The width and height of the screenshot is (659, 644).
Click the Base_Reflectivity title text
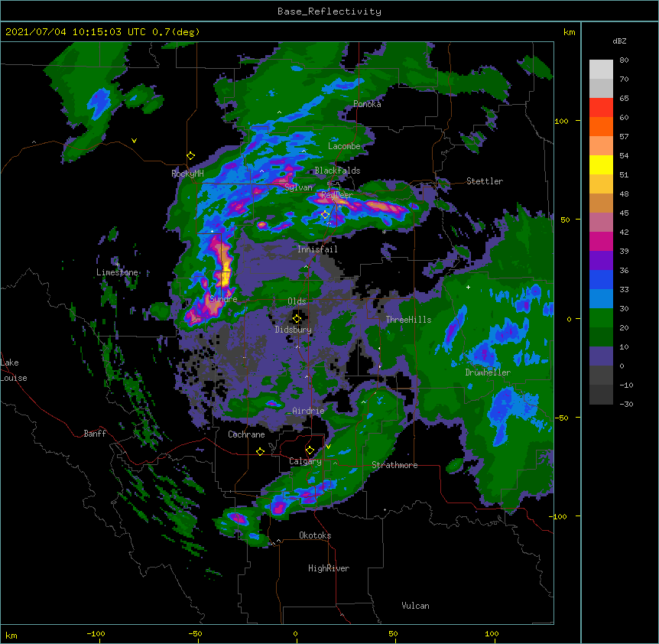coord(329,11)
